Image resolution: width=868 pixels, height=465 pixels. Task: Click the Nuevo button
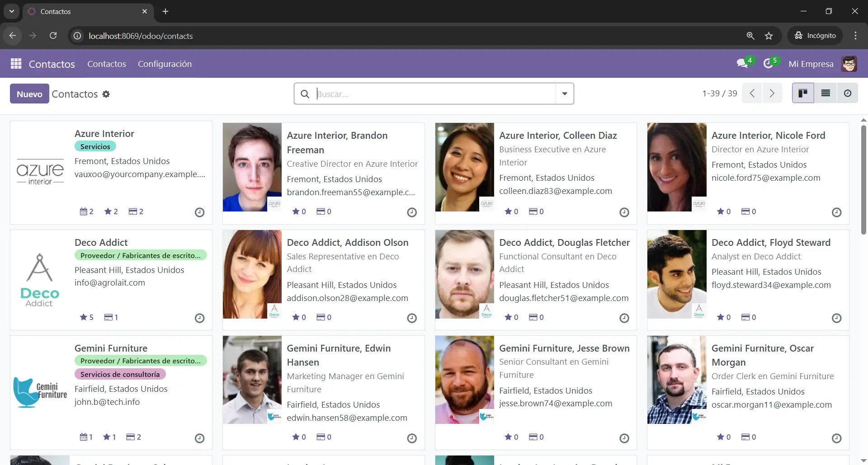[29, 94]
